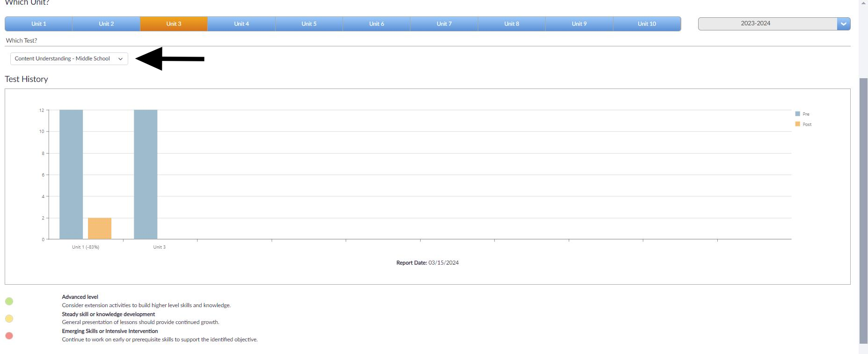Click the school year dropdown arrow button
868x354 pixels.
844,24
